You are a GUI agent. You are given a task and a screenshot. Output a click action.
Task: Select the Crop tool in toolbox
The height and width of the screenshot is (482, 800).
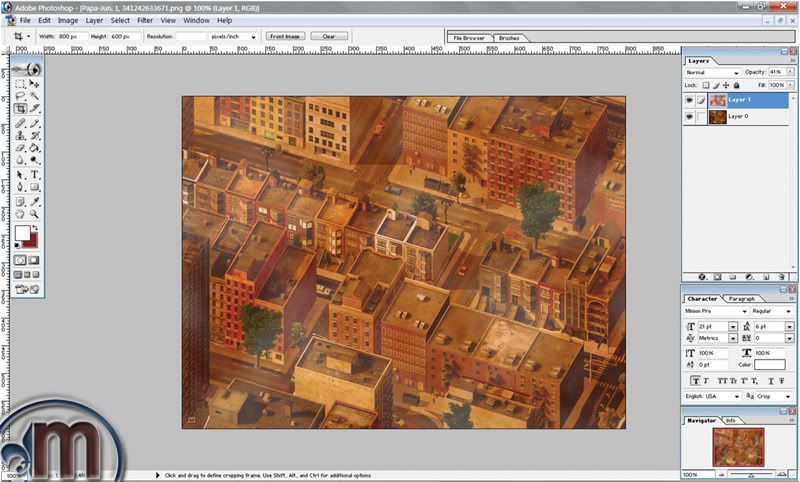(20, 109)
